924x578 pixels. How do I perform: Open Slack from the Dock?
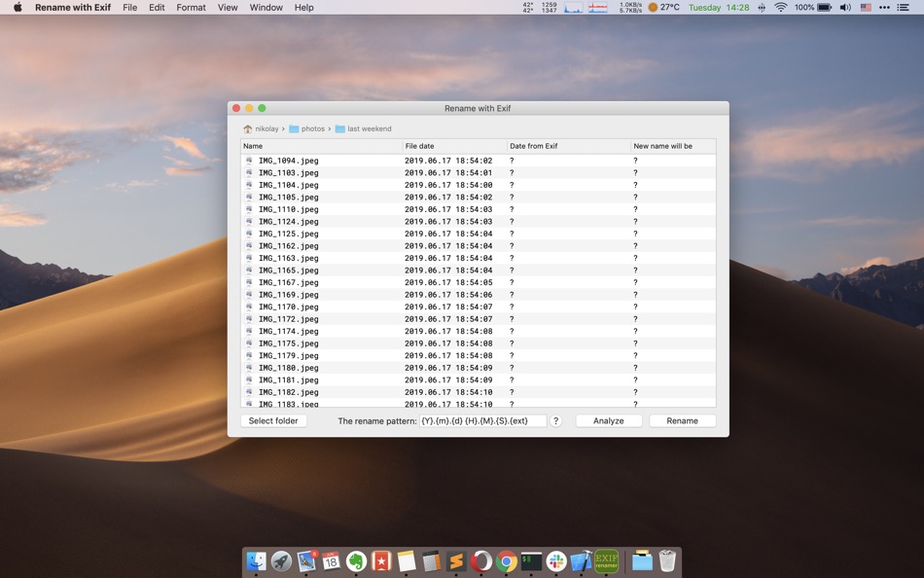(x=555, y=560)
